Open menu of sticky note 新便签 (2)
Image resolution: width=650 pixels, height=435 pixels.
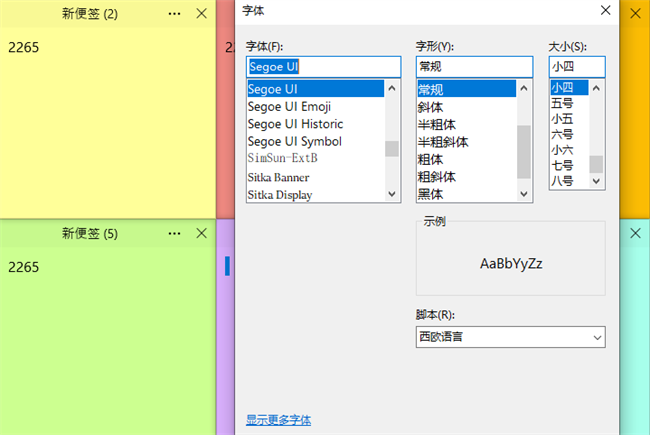click(x=175, y=13)
